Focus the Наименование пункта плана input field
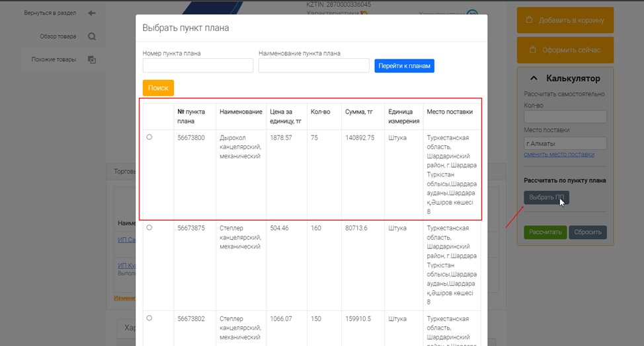The image size is (644, 346). coord(313,65)
